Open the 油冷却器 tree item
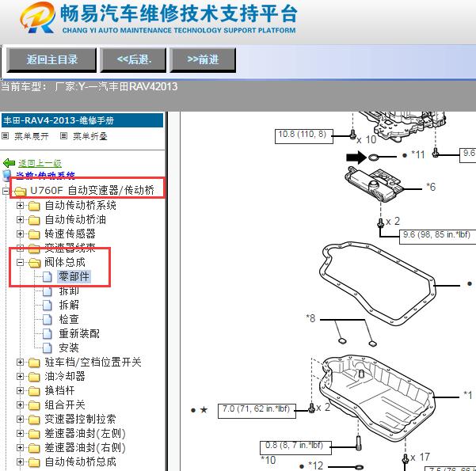Screen dimensions: 476x471 [65, 376]
